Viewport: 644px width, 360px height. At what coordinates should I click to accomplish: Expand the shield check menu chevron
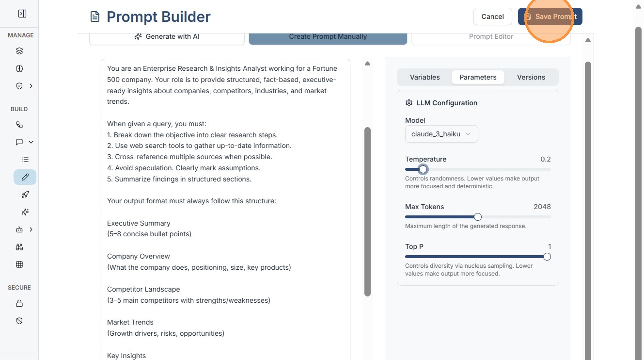click(31, 86)
